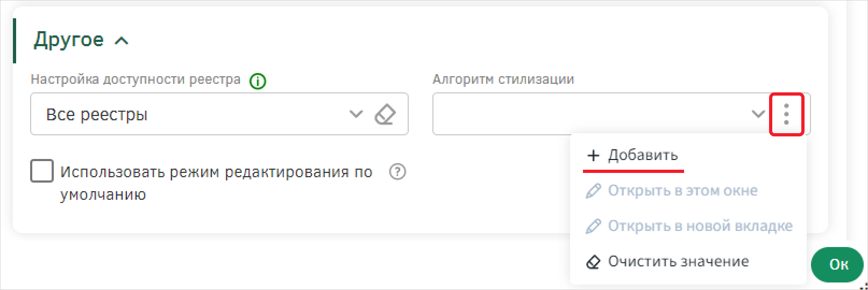Click the pencil icon of Открыть в новой вкладке
Image resolution: width=868 pixels, height=290 pixels.
pyautogui.click(x=593, y=226)
